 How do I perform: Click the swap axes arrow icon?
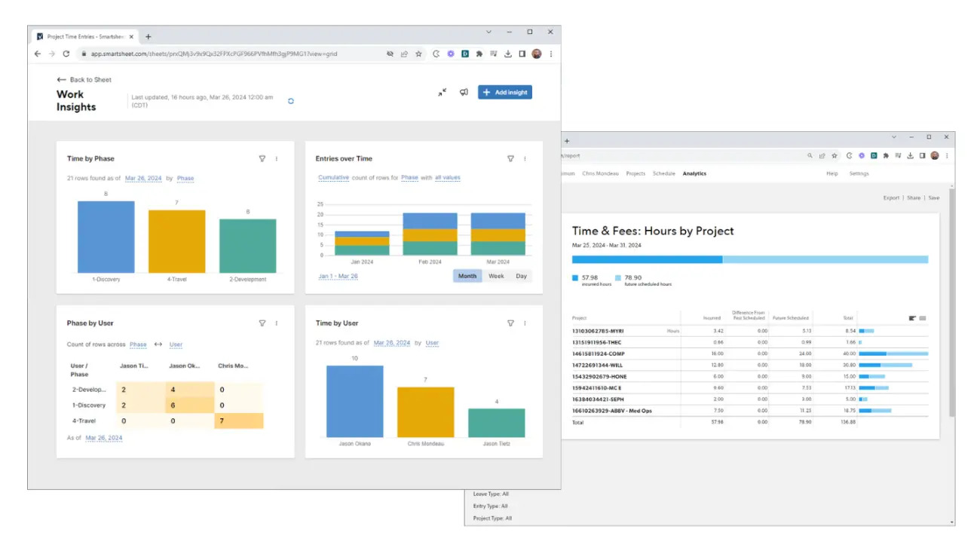pos(158,344)
